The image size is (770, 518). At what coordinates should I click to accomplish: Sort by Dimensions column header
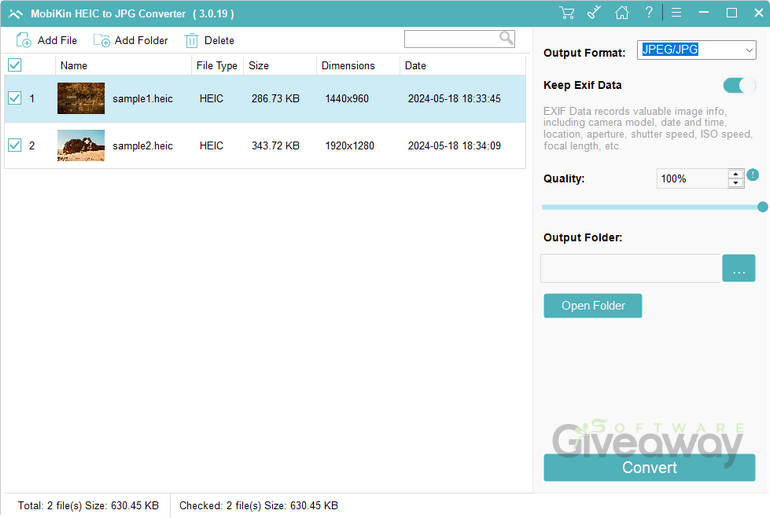click(358, 65)
